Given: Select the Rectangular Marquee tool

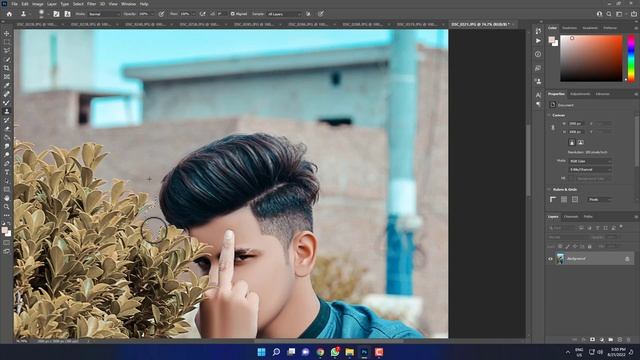Looking at the screenshot, I should (x=7, y=42).
